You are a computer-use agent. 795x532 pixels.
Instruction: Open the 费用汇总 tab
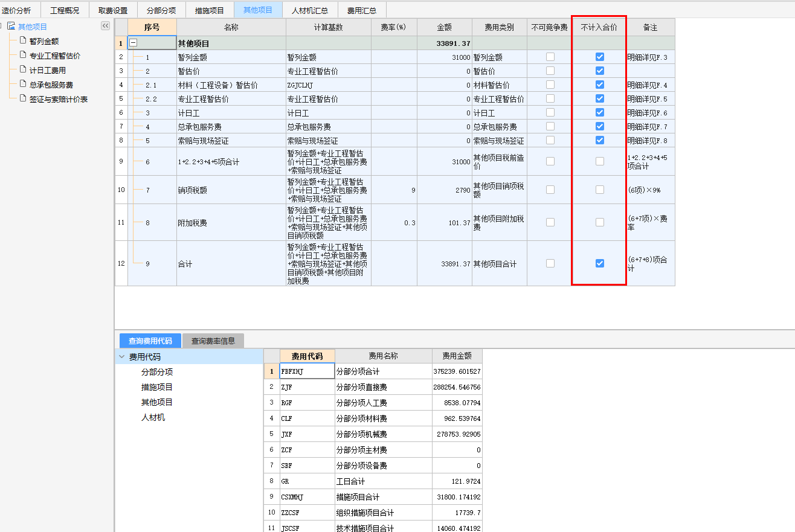[362, 10]
